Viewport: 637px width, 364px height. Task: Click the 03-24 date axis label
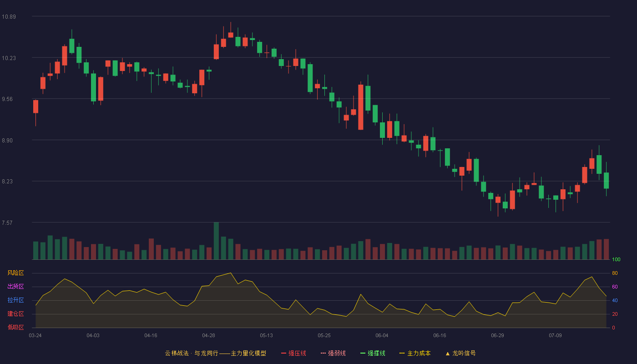click(x=35, y=335)
